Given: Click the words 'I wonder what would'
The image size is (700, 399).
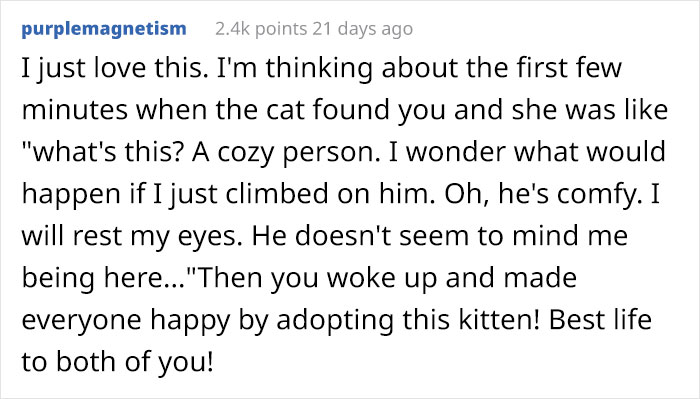Looking at the screenshot, I should (x=527, y=151).
